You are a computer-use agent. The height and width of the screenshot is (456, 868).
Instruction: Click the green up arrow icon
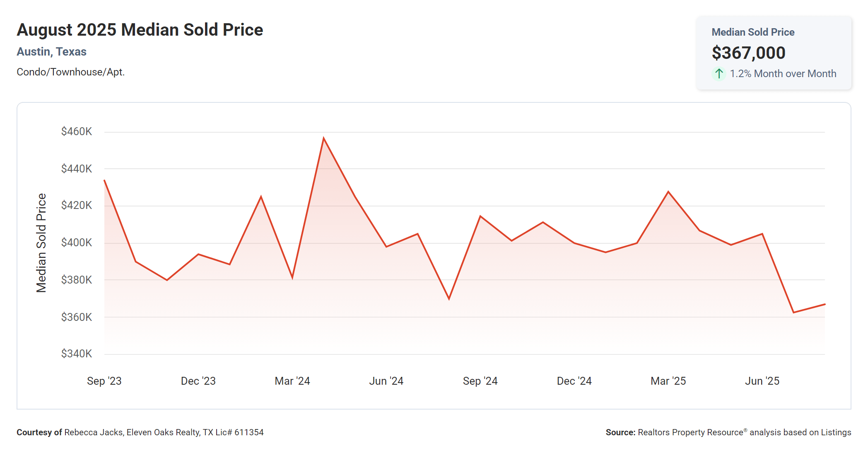[x=719, y=74]
